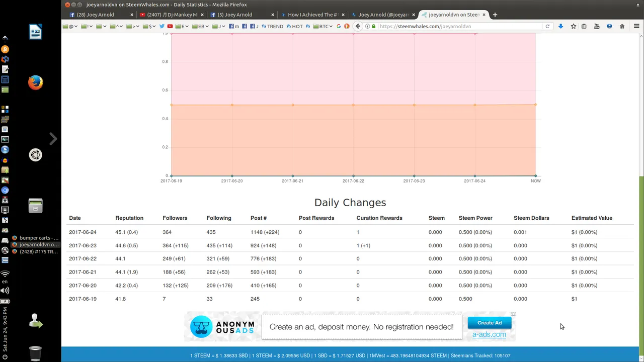Image resolution: width=644 pixels, height=362 pixels.
Task: Open the a-ads.com link
Action: (x=489, y=334)
